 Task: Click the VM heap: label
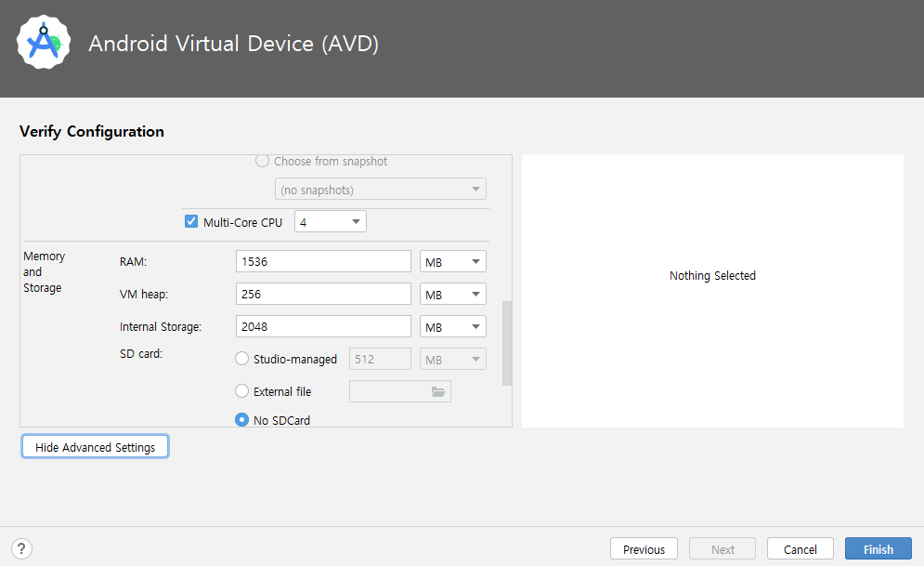pyautogui.click(x=144, y=295)
